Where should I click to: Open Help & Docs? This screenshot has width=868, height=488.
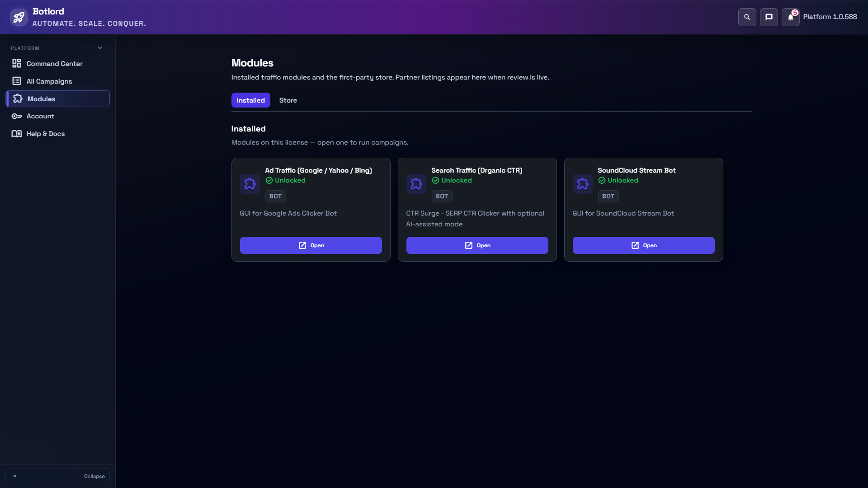[x=57, y=134]
